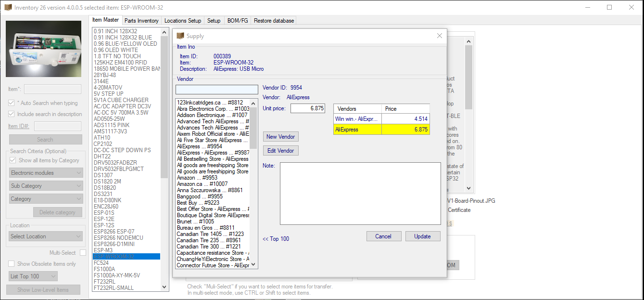Maximize the Inventory window
Screen dimensions: 644x300
[609, 7]
